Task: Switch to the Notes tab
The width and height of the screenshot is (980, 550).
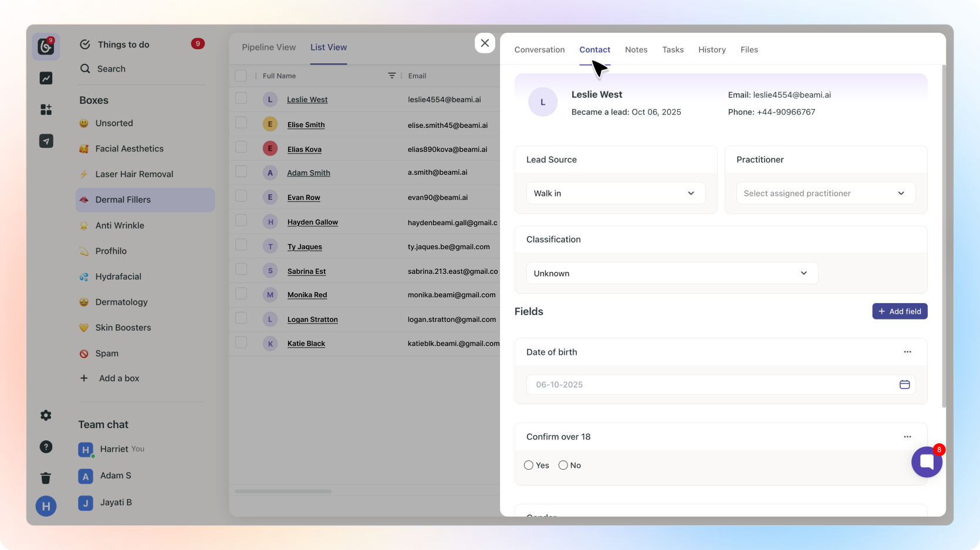Action: click(636, 50)
